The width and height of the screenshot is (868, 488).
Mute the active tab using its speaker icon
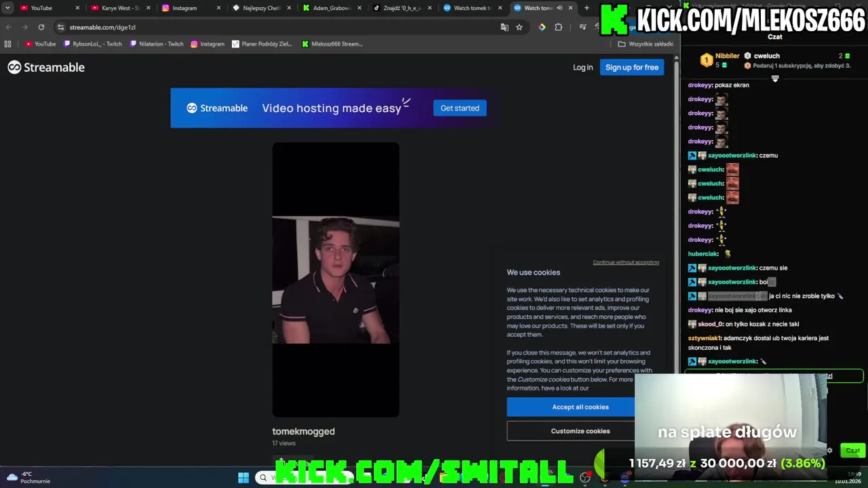click(x=559, y=8)
